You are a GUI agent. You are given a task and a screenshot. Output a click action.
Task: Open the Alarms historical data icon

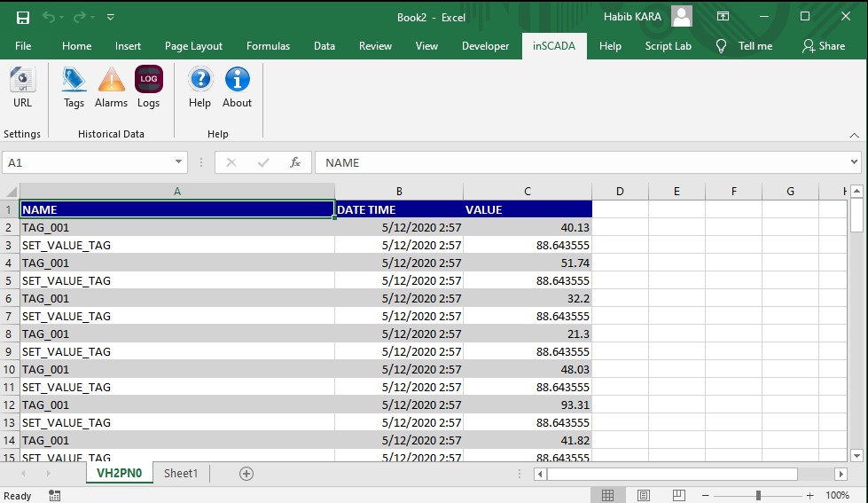click(x=111, y=82)
